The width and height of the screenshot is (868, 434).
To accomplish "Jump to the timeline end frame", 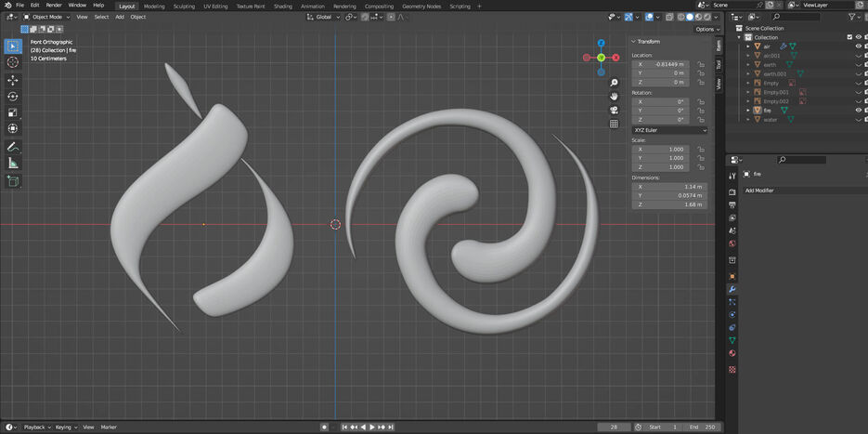I will 391,427.
